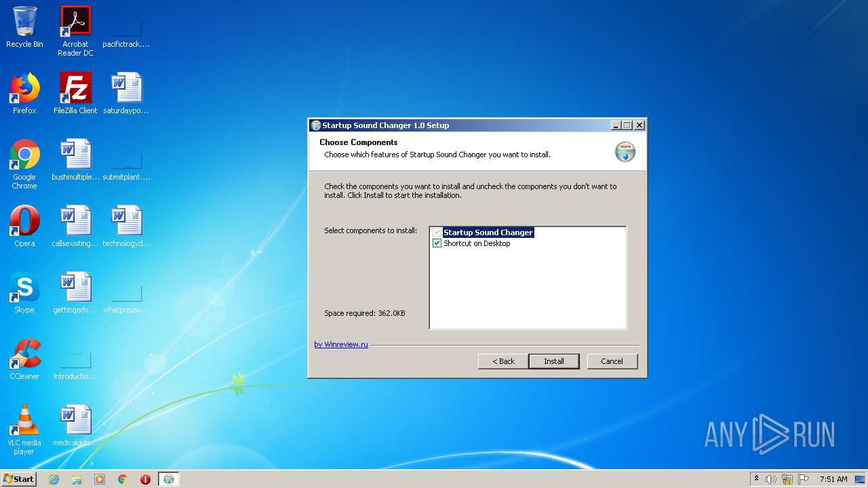
Task: Open the Recycle Bin desktop icon
Action: [24, 27]
